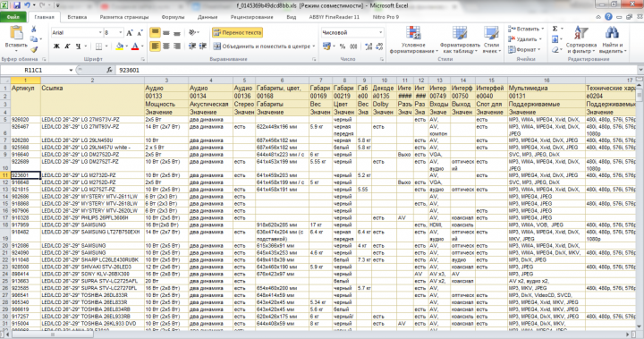The image size is (644, 339).
Task: Click the AutoSum sigma icon
Action: tap(555, 29)
